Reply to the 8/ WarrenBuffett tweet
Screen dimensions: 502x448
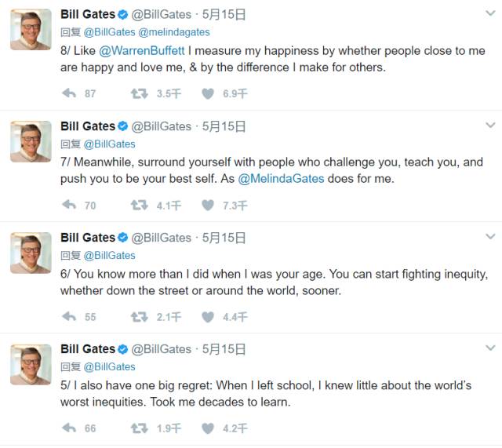(69, 93)
